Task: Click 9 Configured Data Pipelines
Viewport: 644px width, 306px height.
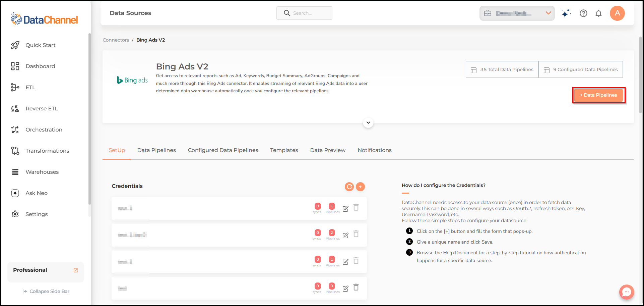Action: point(581,69)
